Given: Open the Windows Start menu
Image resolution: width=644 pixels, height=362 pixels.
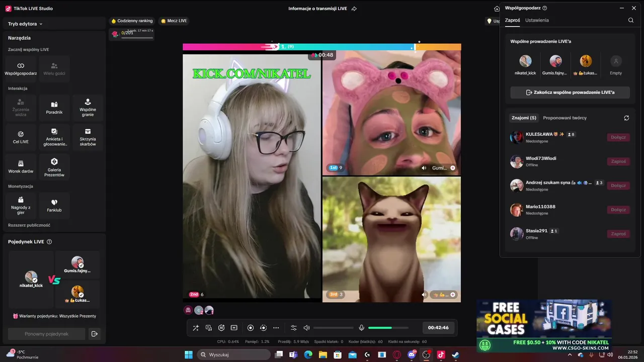Looking at the screenshot, I should point(188,354).
